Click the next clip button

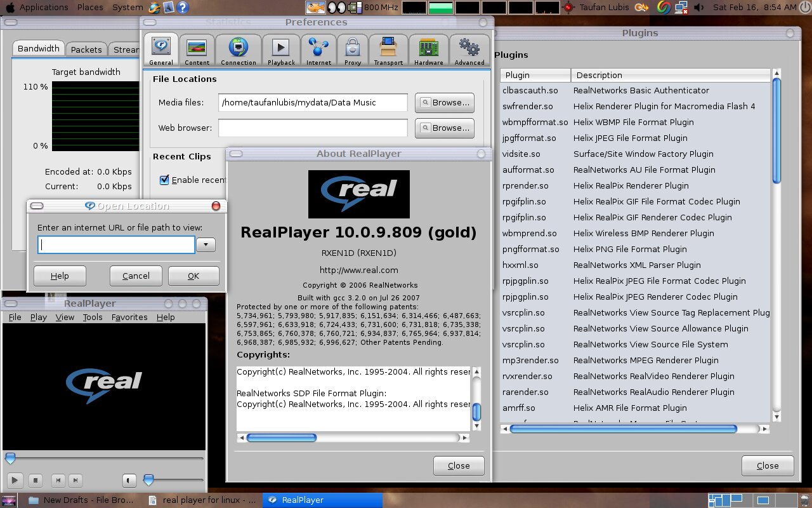pyautogui.click(x=75, y=481)
